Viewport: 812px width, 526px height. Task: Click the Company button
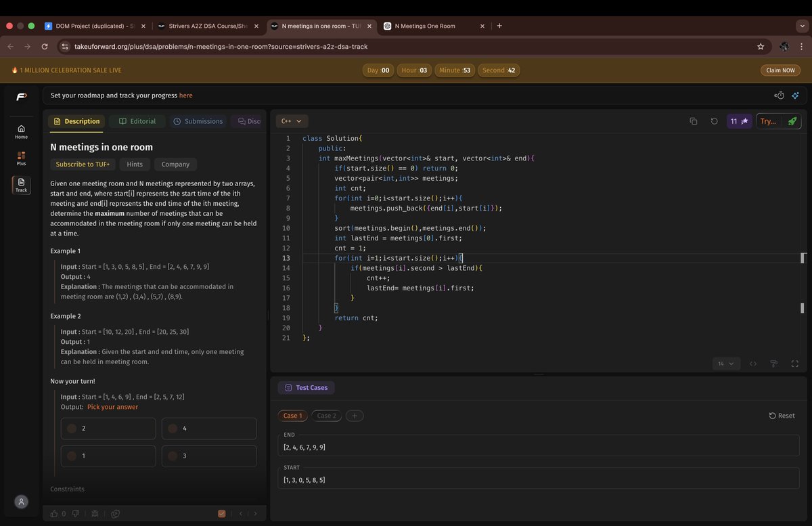coord(175,165)
